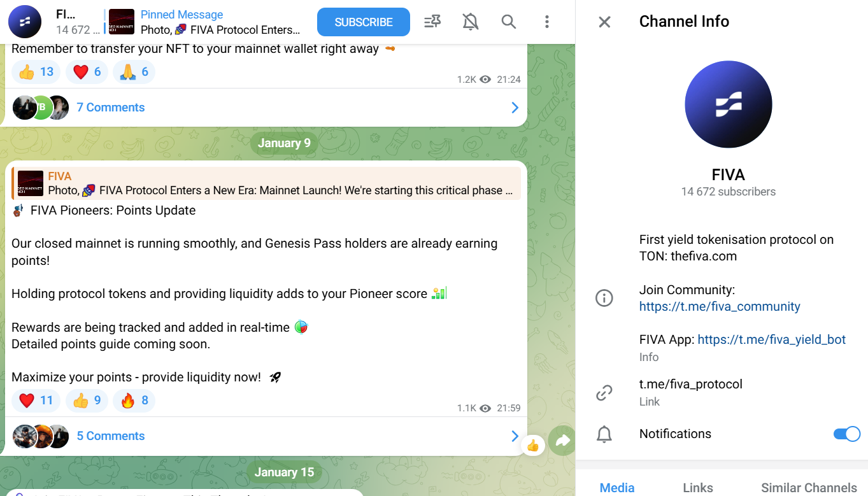Share the post with forward arrow button
868x496 pixels.
(x=562, y=440)
